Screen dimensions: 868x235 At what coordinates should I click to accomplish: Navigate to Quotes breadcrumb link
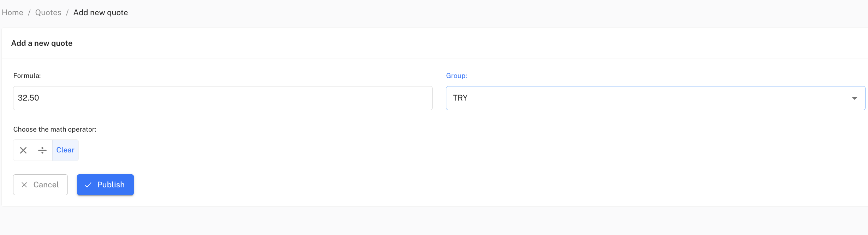[48, 13]
